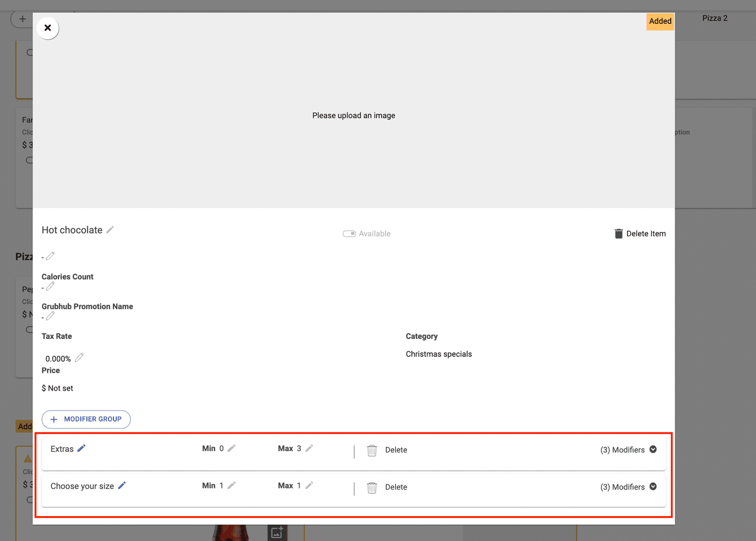Toggle the Available switch
The height and width of the screenshot is (541, 756).
pyautogui.click(x=349, y=234)
